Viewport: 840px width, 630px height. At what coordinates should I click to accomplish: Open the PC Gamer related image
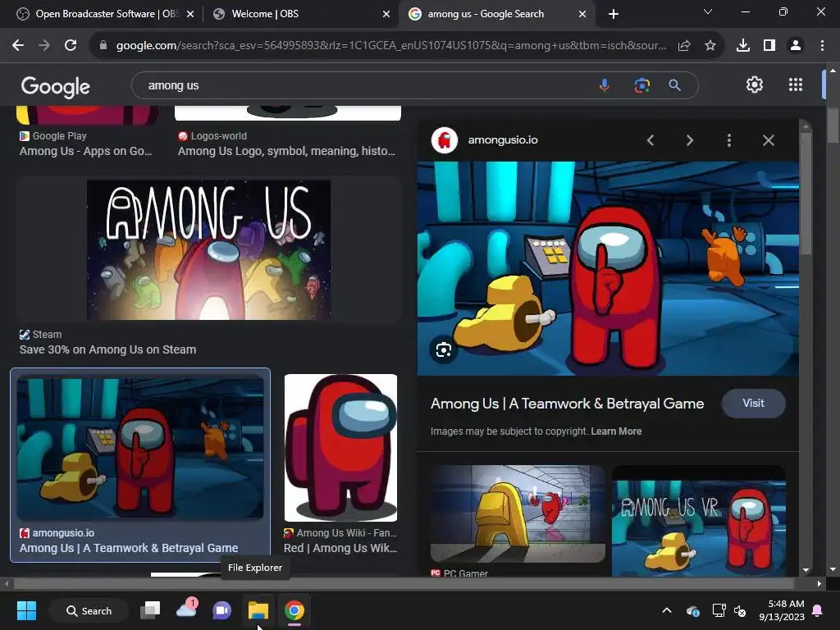[x=518, y=514]
